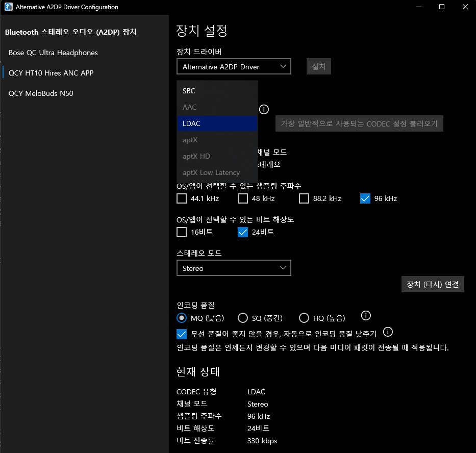Image resolution: width=476 pixels, height=453 pixels.
Task: Click the info icon next to HQ quality option
Action: 366,316
